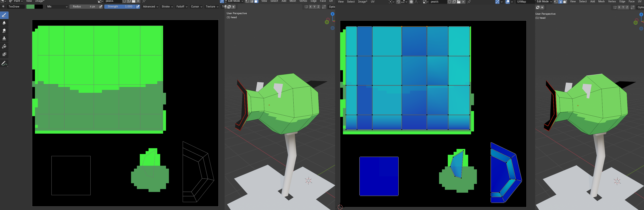Select the Fill bucket tool
Viewport: 644px width, 210px height.
[x=4, y=46]
